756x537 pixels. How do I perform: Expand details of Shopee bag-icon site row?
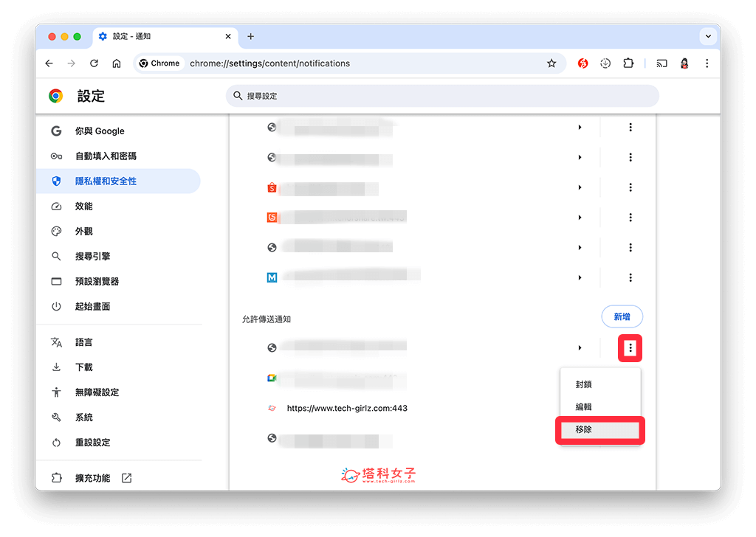tap(580, 187)
